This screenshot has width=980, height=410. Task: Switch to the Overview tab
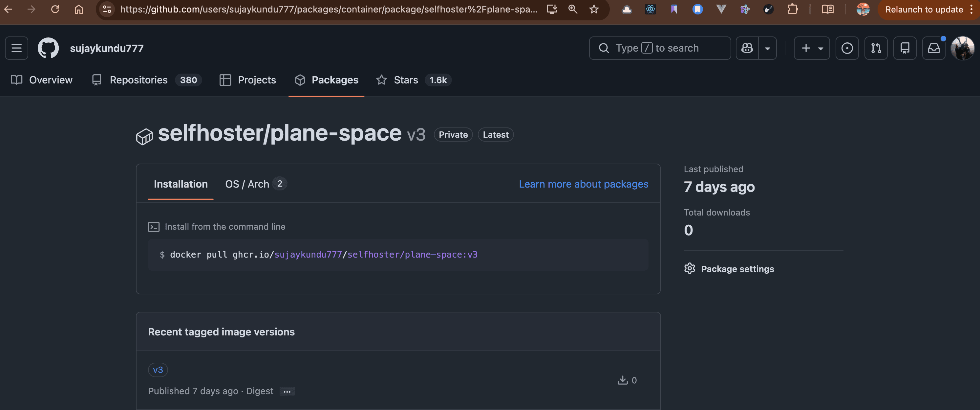pyautogui.click(x=41, y=80)
